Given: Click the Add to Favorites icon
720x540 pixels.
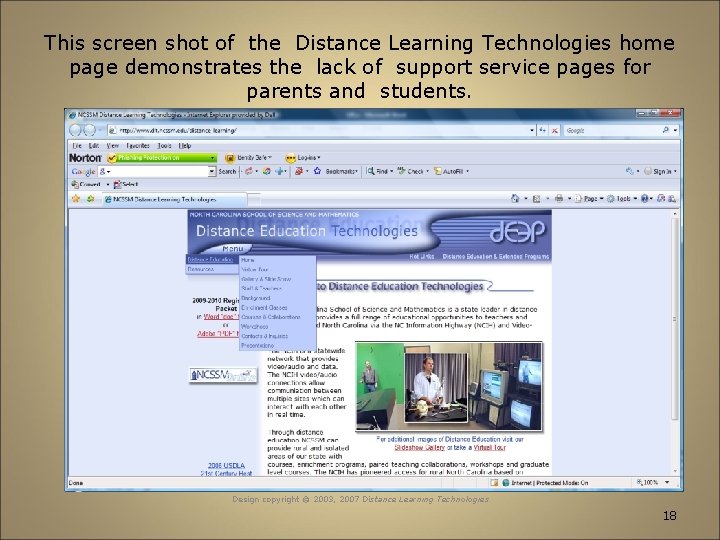Looking at the screenshot, I should (90, 199).
